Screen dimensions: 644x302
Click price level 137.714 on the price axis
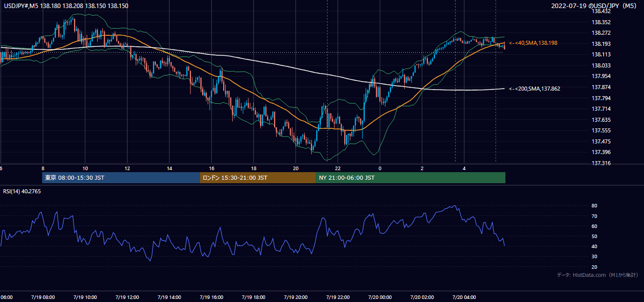(x=602, y=109)
